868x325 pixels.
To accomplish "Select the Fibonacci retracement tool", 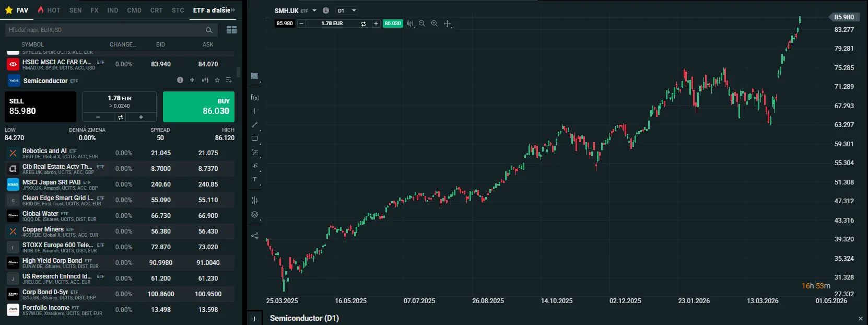I will tap(254, 153).
